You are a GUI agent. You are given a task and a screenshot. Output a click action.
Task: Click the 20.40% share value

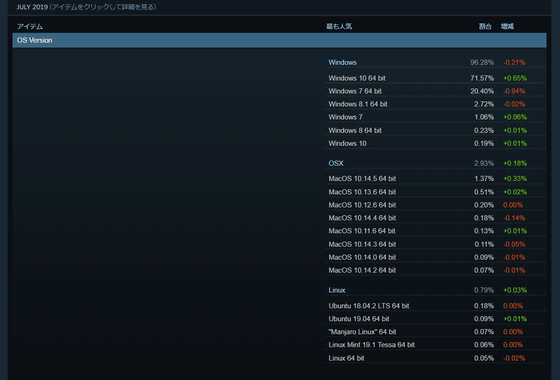tap(482, 91)
